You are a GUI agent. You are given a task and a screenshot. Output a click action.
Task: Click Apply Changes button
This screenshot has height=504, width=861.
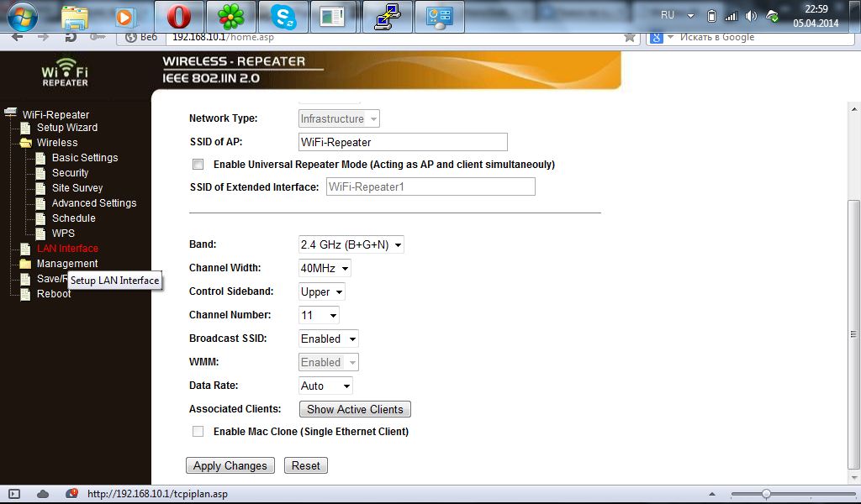pos(230,465)
